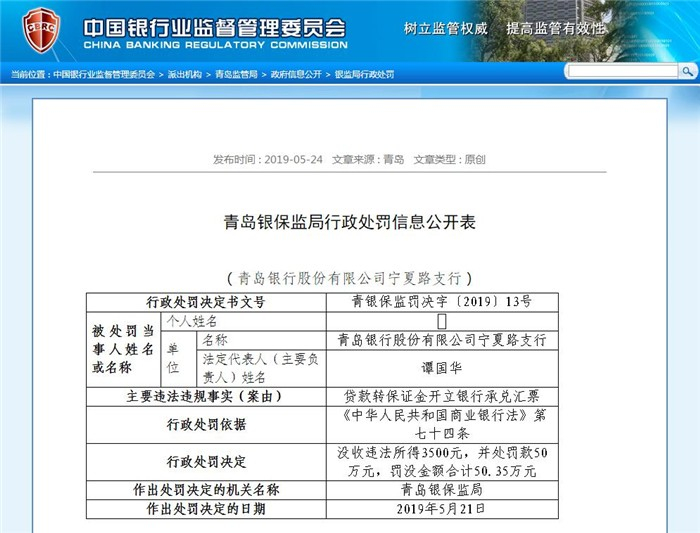Click 《中华人民共和国商业银行法》第七十四条 cell
The image size is (700, 533).
coord(442,425)
